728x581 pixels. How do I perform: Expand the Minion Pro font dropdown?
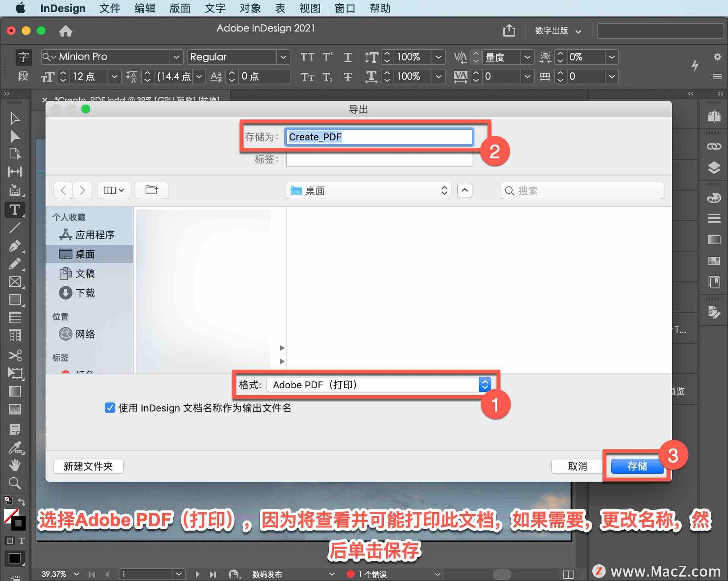pos(176,57)
